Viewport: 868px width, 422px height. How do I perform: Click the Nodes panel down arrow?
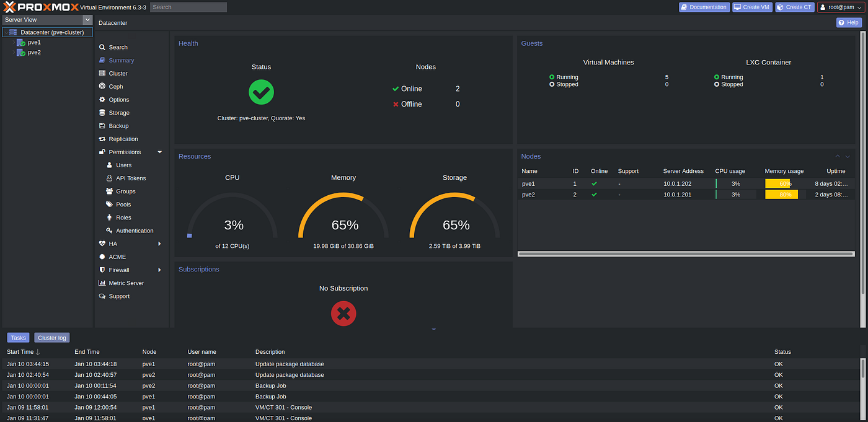coord(848,156)
